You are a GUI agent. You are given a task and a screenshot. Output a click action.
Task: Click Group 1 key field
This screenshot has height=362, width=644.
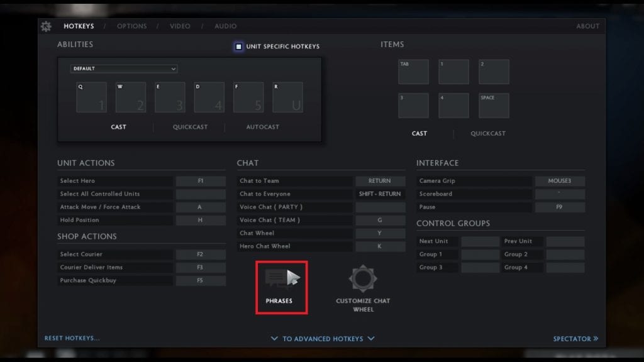click(480, 255)
